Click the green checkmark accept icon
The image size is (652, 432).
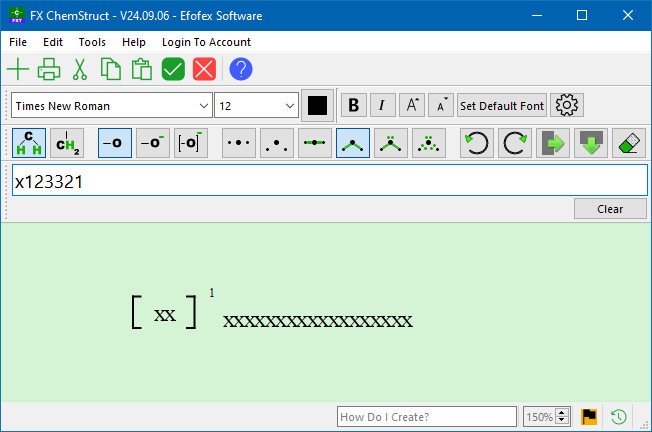click(x=173, y=69)
